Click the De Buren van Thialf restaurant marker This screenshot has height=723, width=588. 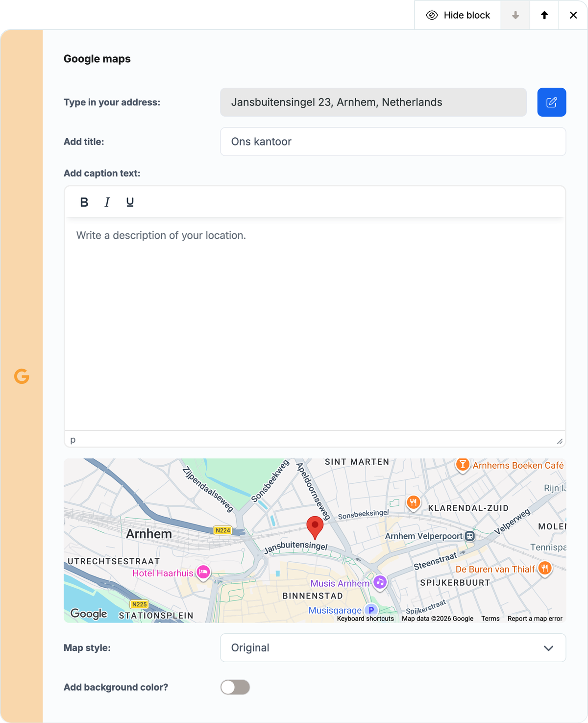(545, 569)
